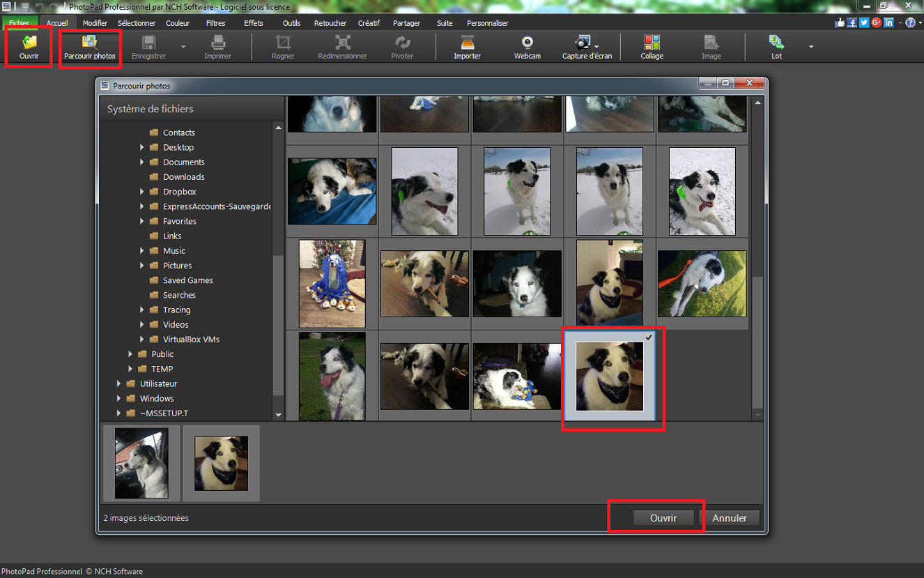This screenshot has height=578, width=924.
Task: Open the Enregistrer dropdown arrow
Action: pyautogui.click(x=183, y=47)
